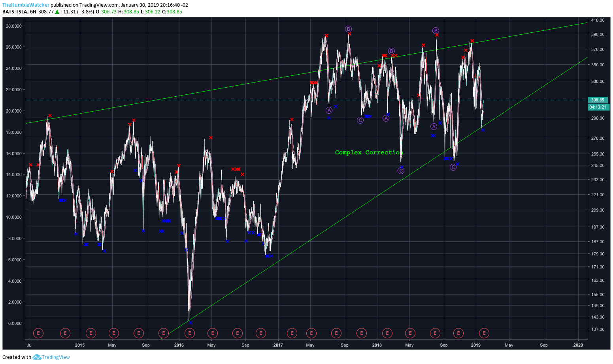Screen dimensions: 613x364
Task: Click circled C wave label at the October 2018 low
Action: [453, 167]
